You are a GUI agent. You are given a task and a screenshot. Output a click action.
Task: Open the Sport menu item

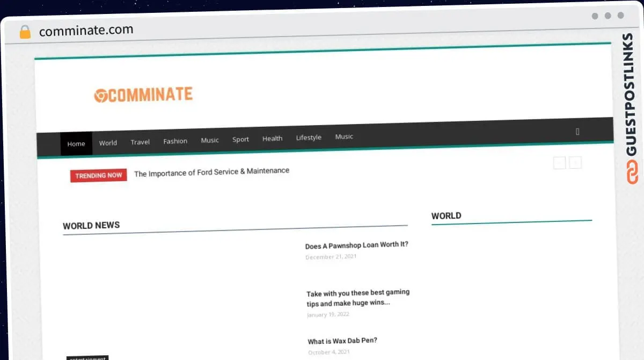click(240, 139)
